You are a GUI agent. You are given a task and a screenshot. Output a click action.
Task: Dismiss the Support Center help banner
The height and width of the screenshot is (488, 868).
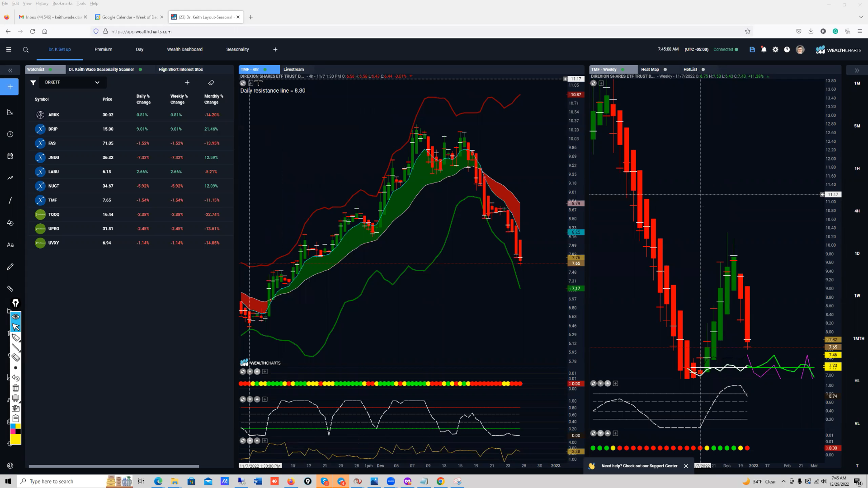[x=686, y=466]
